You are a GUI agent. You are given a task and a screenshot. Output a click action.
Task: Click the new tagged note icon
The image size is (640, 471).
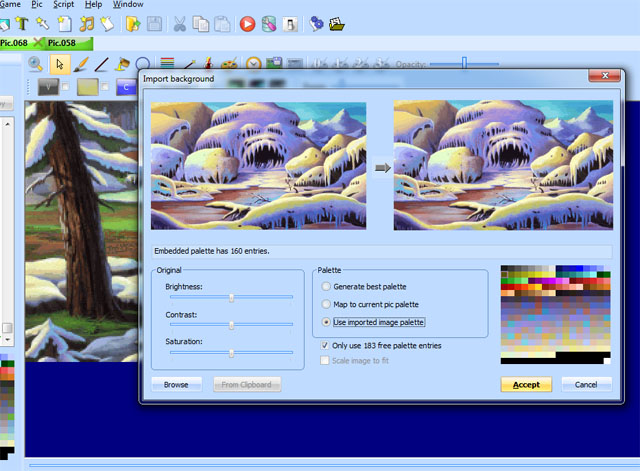(107, 24)
